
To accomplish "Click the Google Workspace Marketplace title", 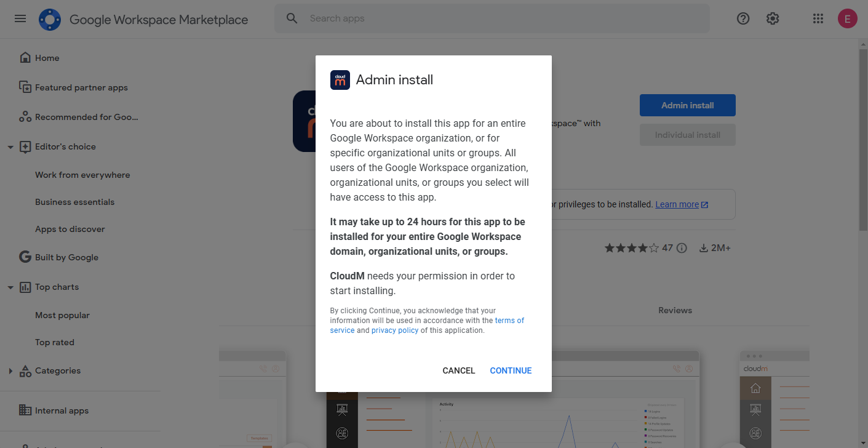I will click(159, 20).
